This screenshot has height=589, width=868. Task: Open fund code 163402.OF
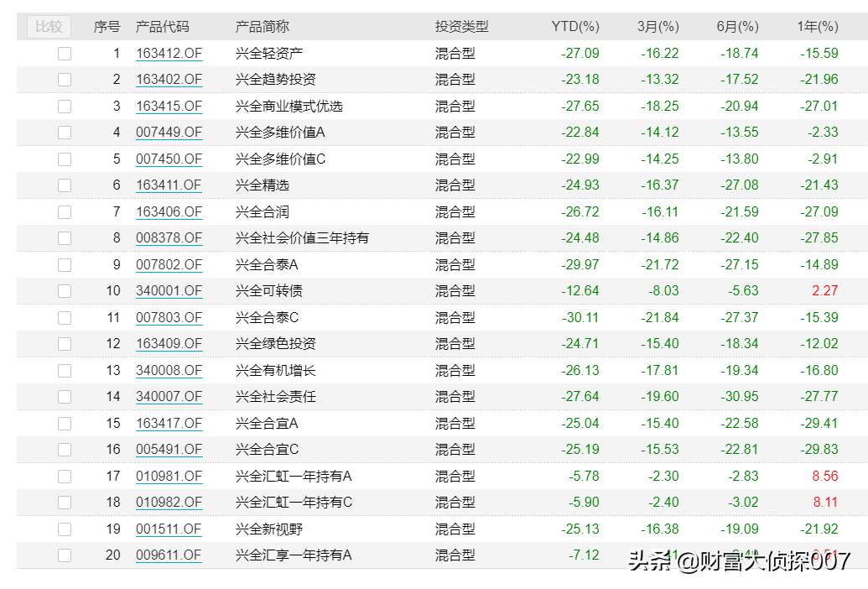[x=169, y=80]
